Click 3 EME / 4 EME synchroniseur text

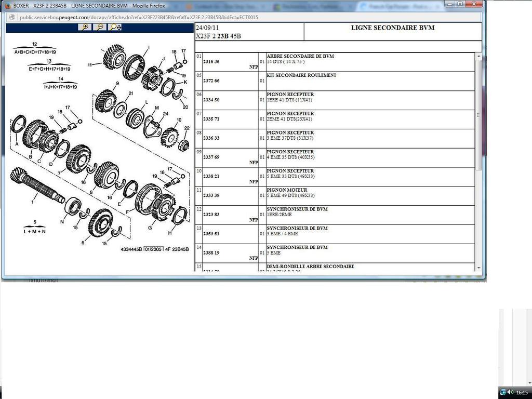282,234
